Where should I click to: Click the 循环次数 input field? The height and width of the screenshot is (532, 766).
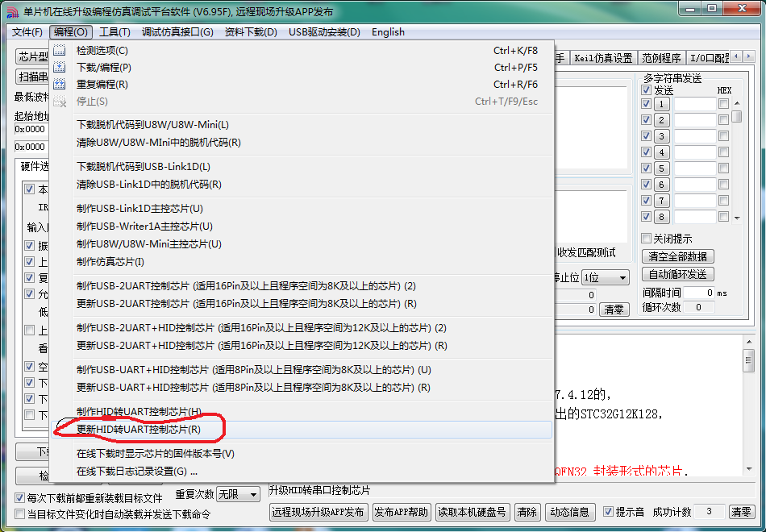pyautogui.click(x=699, y=307)
